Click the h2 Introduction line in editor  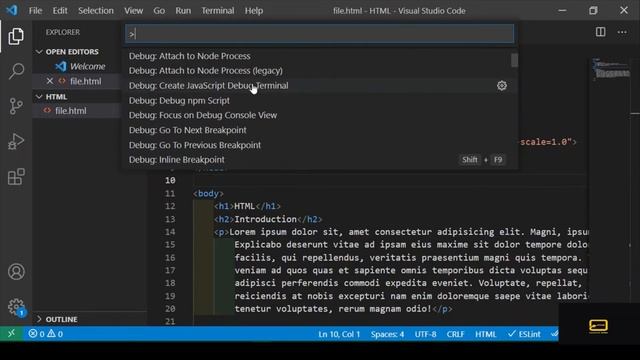268,219
